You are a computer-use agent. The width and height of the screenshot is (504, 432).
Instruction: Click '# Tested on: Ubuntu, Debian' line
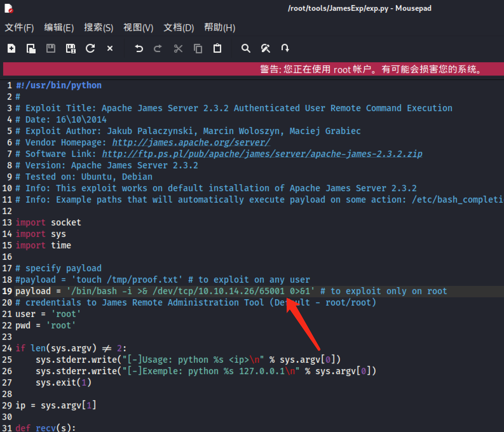coord(84,177)
